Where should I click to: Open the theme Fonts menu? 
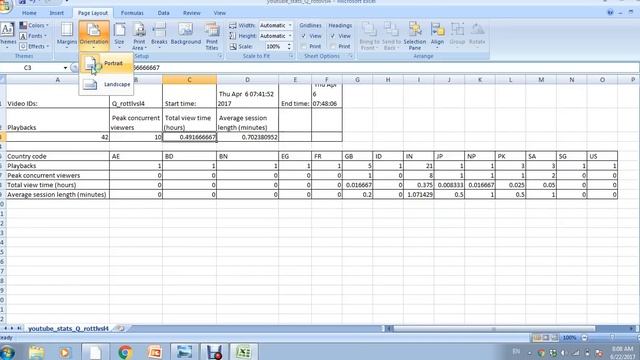coord(34,36)
